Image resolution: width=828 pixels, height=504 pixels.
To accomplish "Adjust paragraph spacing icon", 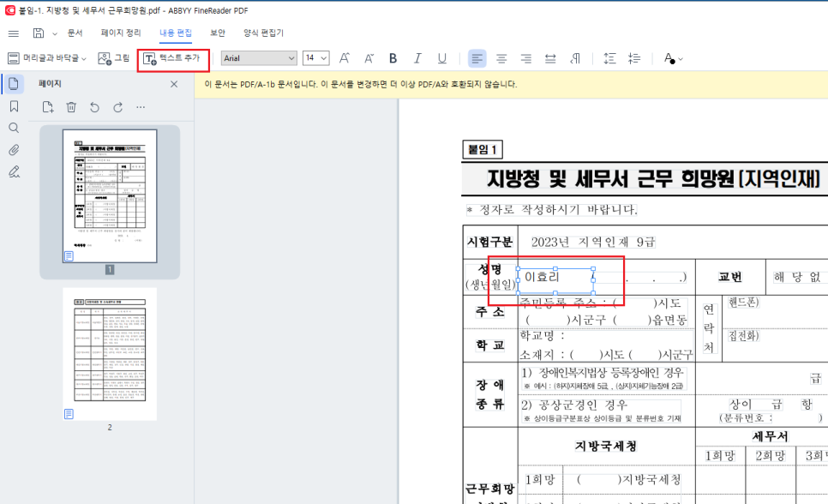I will pos(634,58).
